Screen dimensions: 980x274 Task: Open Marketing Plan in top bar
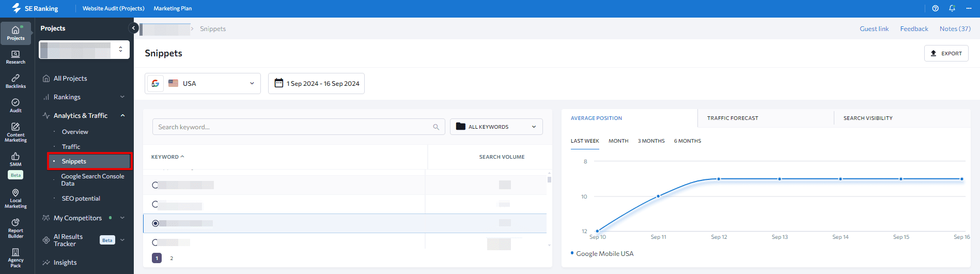click(173, 8)
